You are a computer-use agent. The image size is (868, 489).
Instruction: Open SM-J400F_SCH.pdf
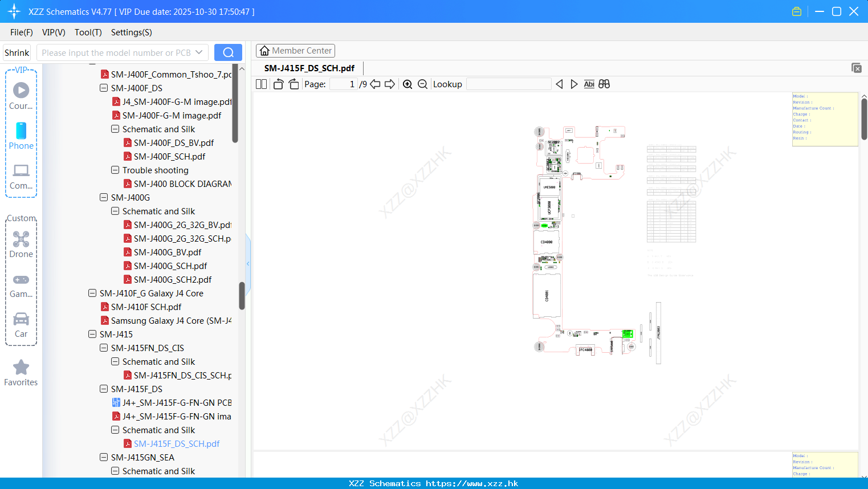coord(164,156)
